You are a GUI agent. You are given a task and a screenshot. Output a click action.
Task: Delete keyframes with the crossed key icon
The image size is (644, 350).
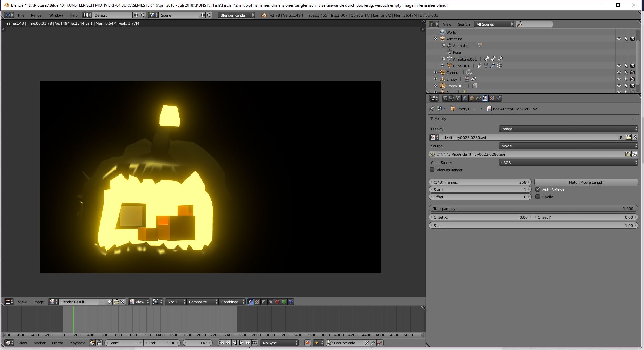(380, 343)
